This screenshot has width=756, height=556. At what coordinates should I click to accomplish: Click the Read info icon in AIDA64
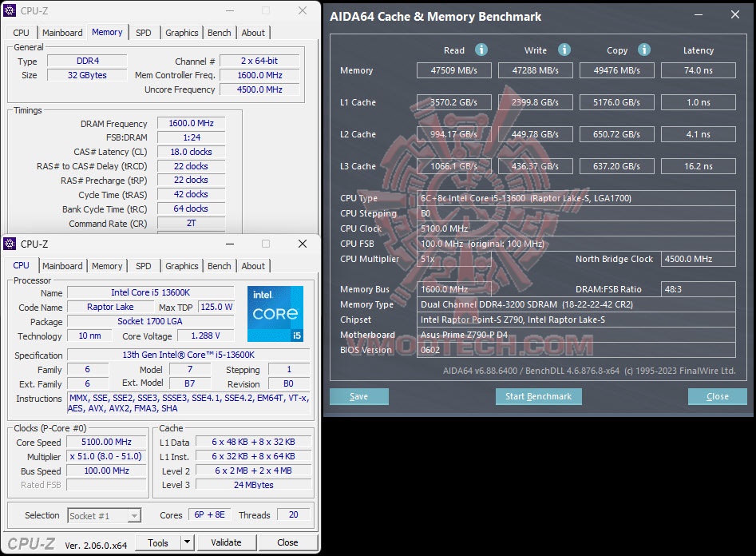tap(481, 50)
